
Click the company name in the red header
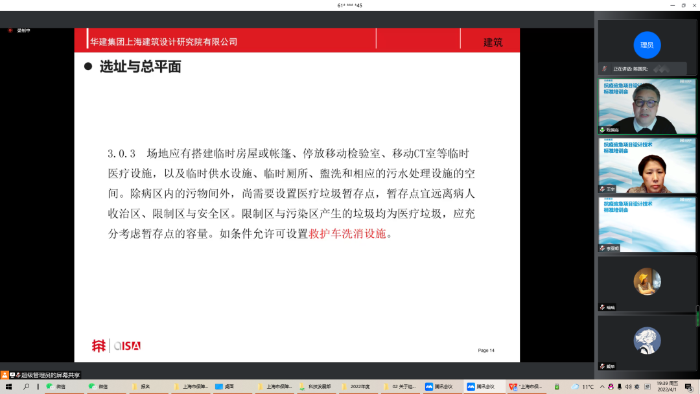164,42
